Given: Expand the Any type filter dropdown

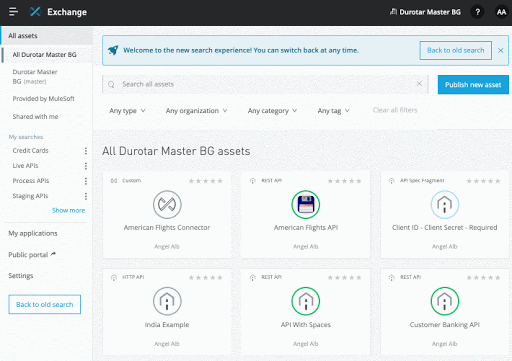Looking at the screenshot, I should pos(127,111).
